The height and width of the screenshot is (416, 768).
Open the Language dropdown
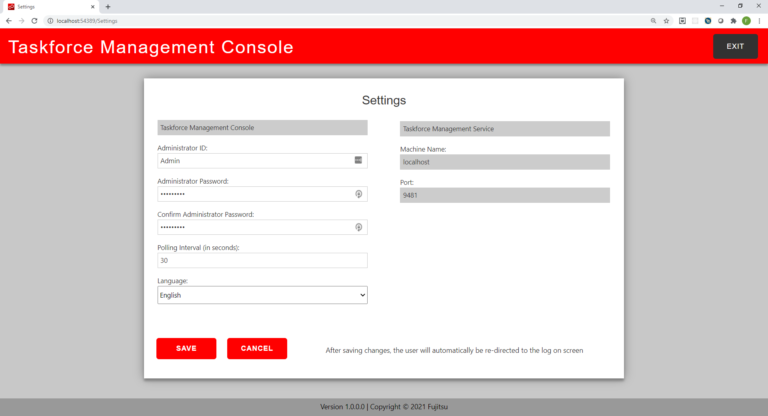pos(262,295)
